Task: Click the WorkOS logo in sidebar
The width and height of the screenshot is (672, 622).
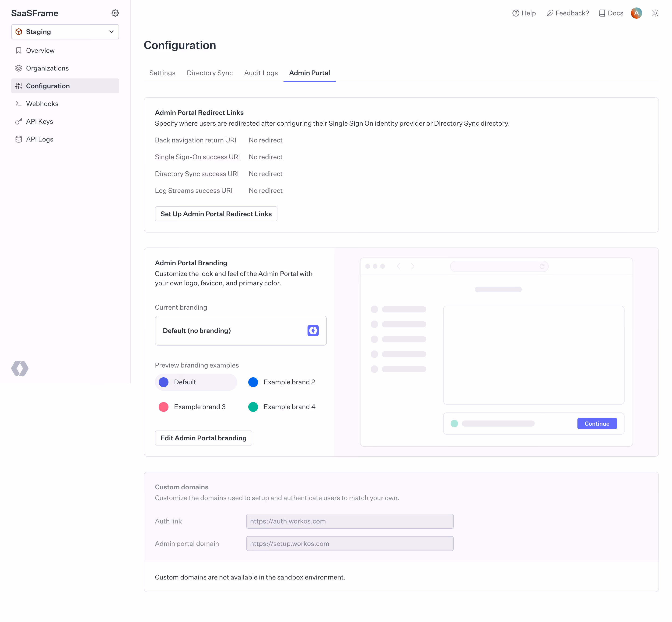Action: [20, 368]
